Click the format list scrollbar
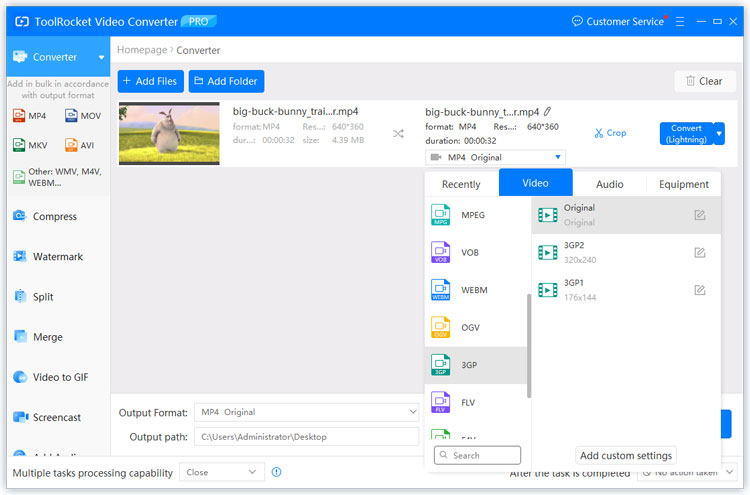 coord(529,345)
